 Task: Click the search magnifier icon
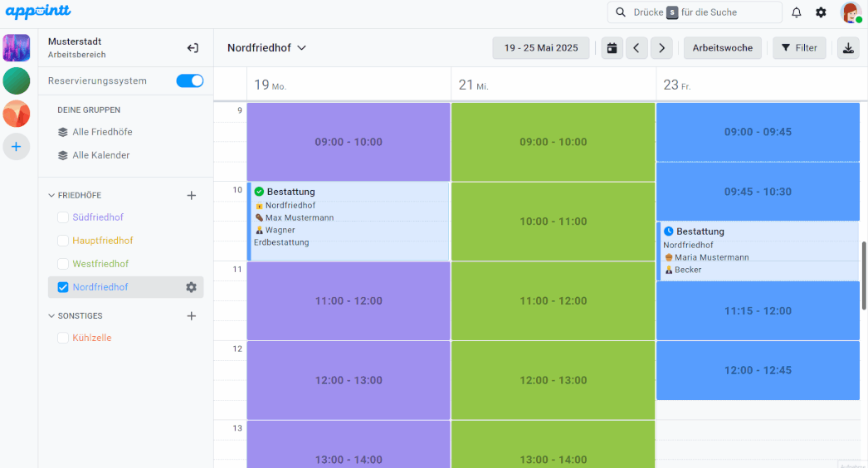pyautogui.click(x=621, y=12)
